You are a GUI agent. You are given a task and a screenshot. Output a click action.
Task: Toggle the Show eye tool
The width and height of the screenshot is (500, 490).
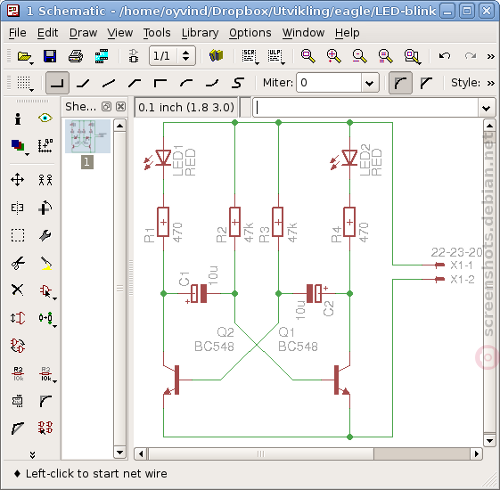point(45,118)
